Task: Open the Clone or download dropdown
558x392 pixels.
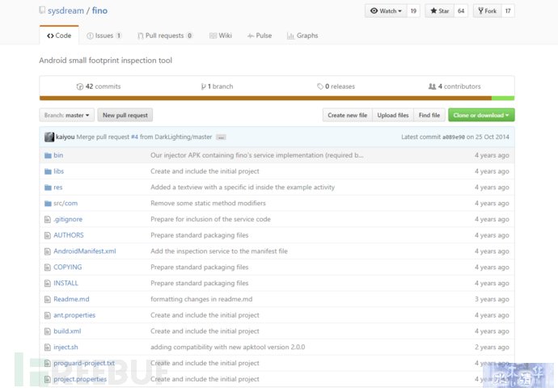Action: 481,116
